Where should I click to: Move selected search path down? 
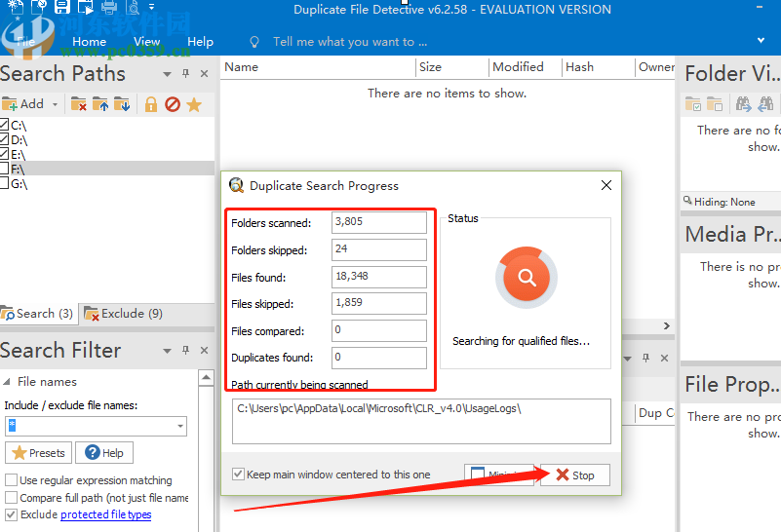point(122,104)
